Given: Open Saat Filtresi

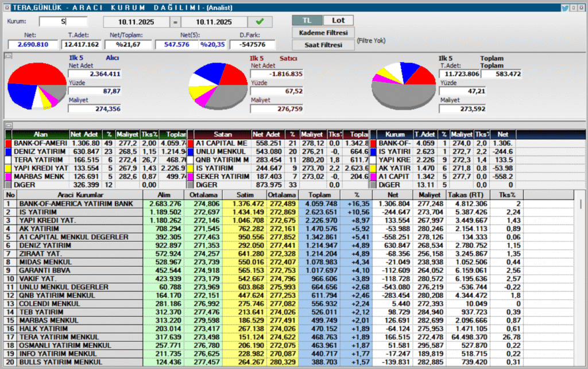Looking at the screenshot, I should point(323,45).
